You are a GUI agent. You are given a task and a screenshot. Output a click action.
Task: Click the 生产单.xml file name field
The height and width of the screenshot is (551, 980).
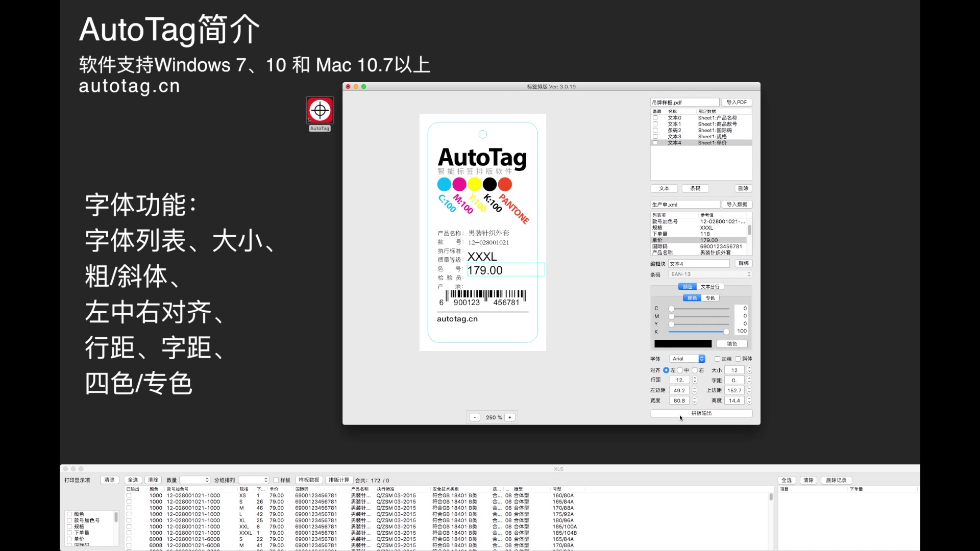tap(685, 205)
